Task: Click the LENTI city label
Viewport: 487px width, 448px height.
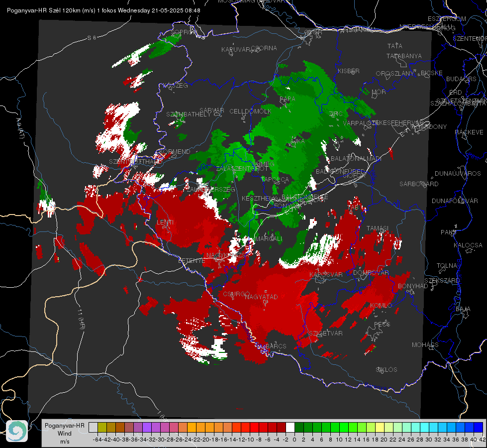Action: tap(165, 223)
